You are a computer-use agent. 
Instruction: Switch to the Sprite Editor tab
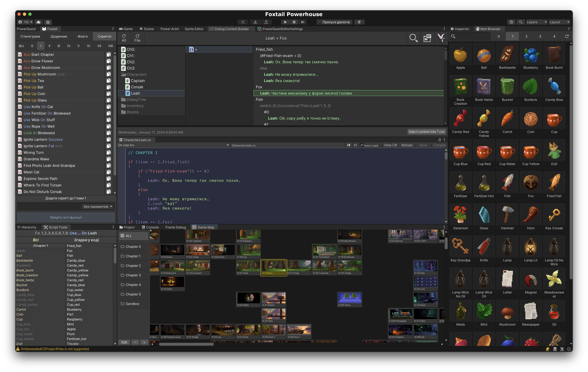point(194,29)
